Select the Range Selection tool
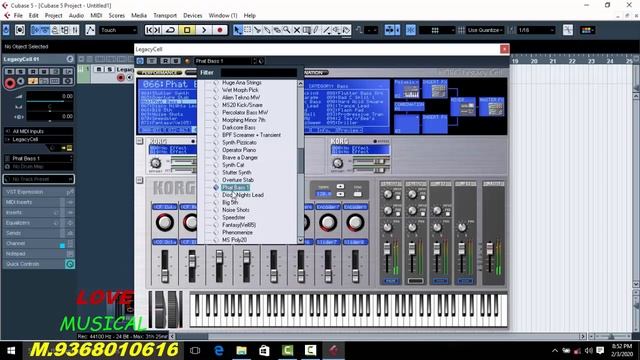 [x=247, y=30]
